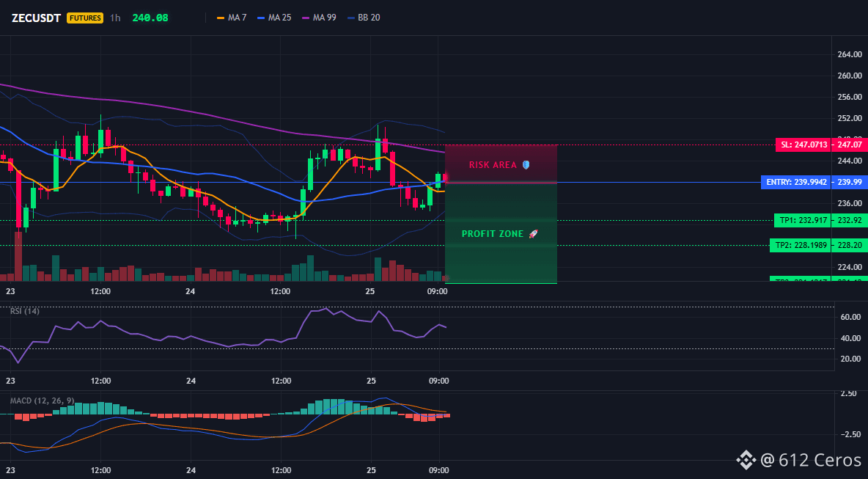Click the 256.00 price axis label

(849, 97)
